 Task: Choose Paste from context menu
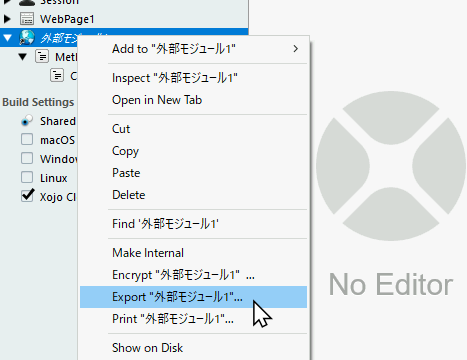click(193, 173)
